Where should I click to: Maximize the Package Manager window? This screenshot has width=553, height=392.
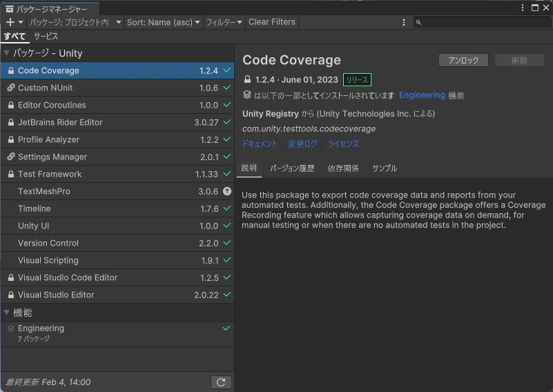pos(535,8)
